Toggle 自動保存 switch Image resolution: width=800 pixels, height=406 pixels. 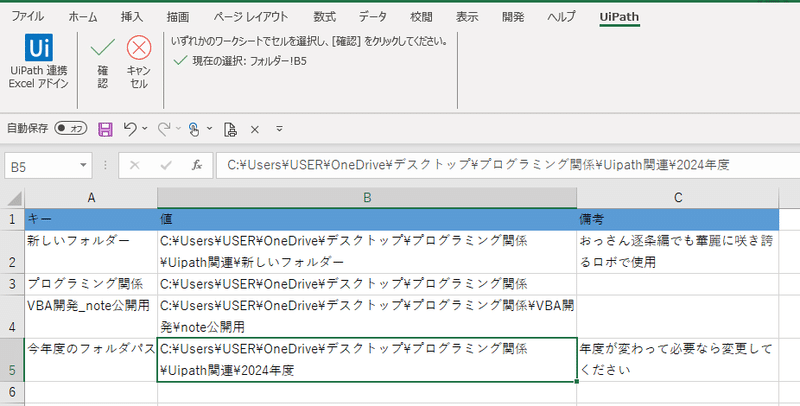point(71,129)
